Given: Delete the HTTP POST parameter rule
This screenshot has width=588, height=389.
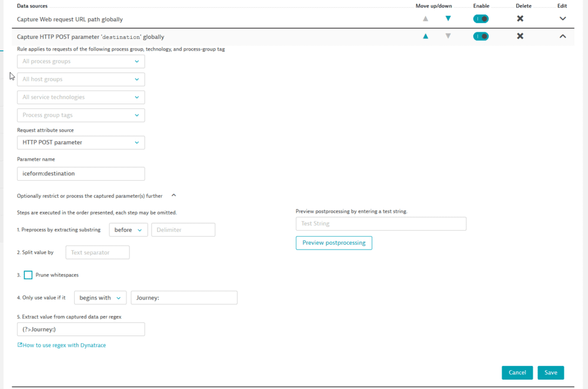Looking at the screenshot, I should (x=520, y=36).
